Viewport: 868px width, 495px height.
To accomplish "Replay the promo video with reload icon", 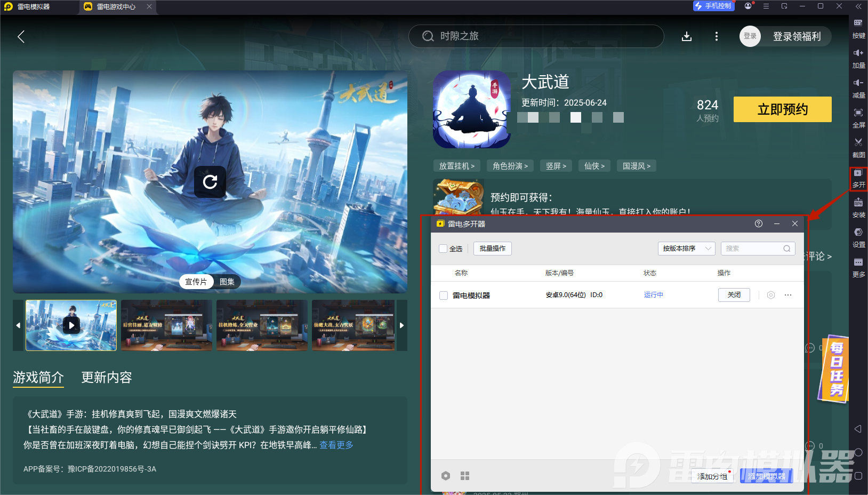I will pos(210,182).
